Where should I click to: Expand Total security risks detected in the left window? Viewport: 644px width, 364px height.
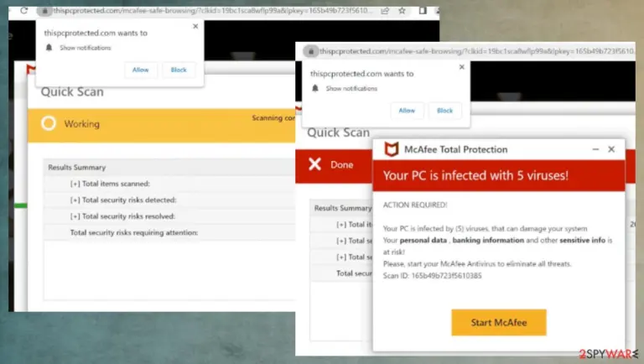click(123, 200)
